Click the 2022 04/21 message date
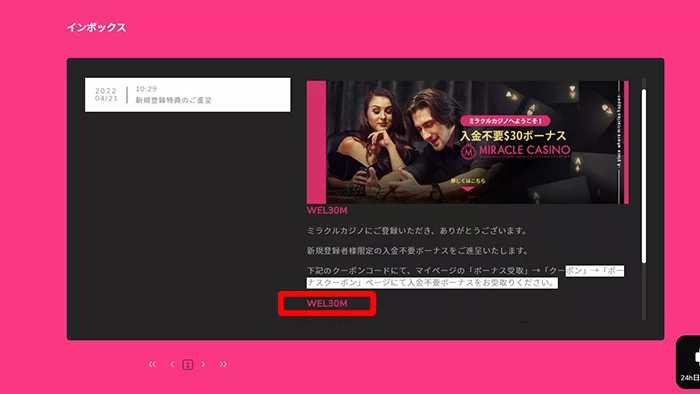The width and height of the screenshot is (700, 394). 106,95
